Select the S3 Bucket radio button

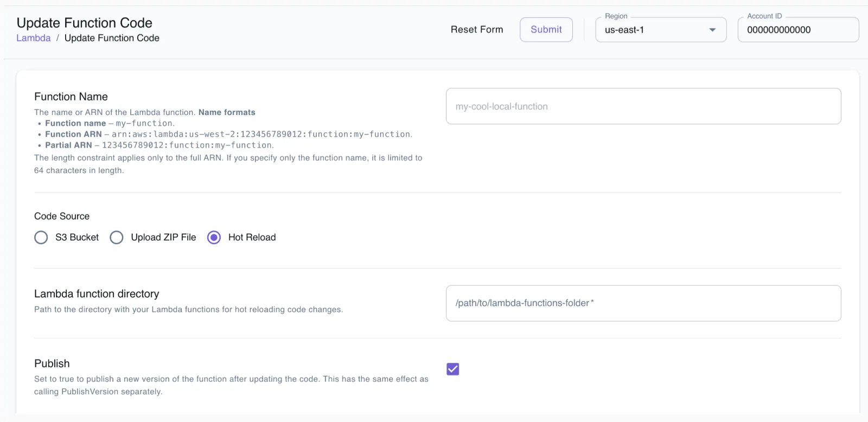click(x=41, y=238)
